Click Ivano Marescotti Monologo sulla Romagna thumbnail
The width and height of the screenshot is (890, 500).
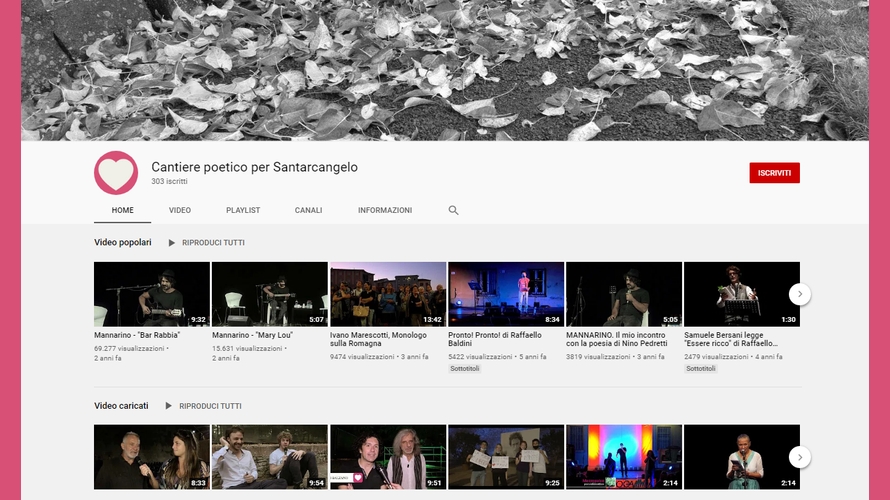(x=388, y=294)
